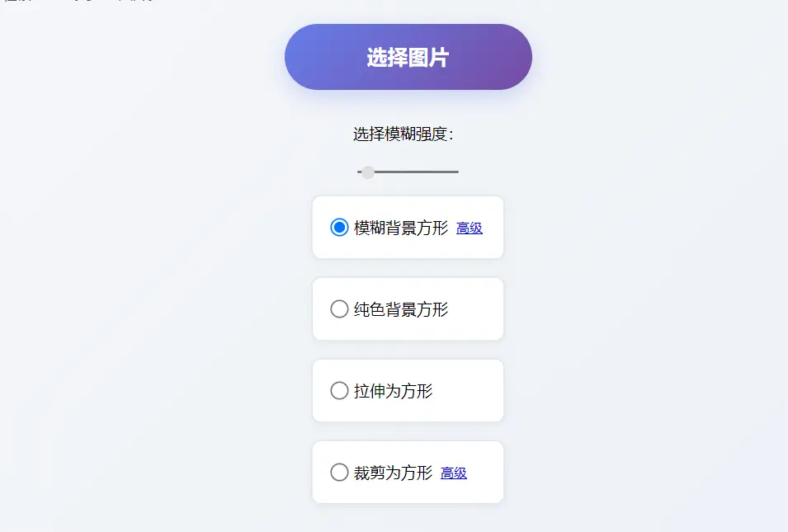Screen dimensions: 788x532
Task: Select the 模糊背景方形 radio option
Action: click(x=338, y=226)
